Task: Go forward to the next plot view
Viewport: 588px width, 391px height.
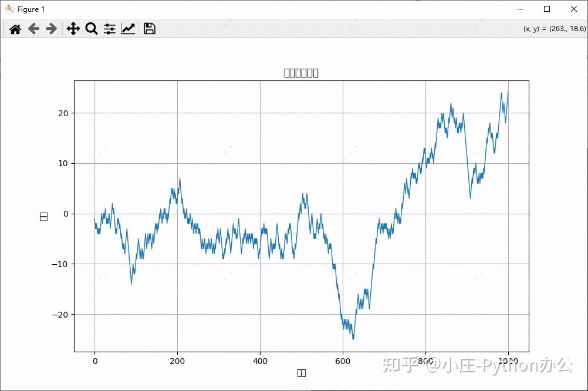Action: coord(51,28)
